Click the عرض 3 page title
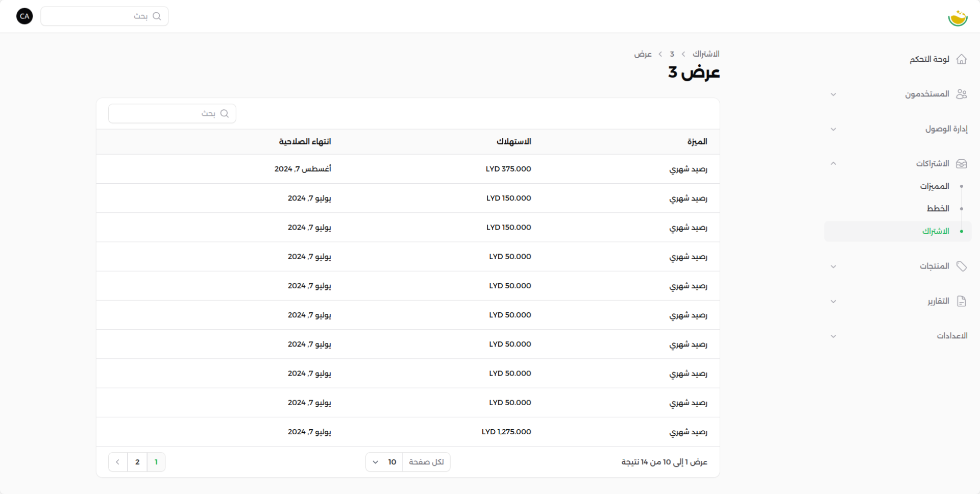 point(694,73)
